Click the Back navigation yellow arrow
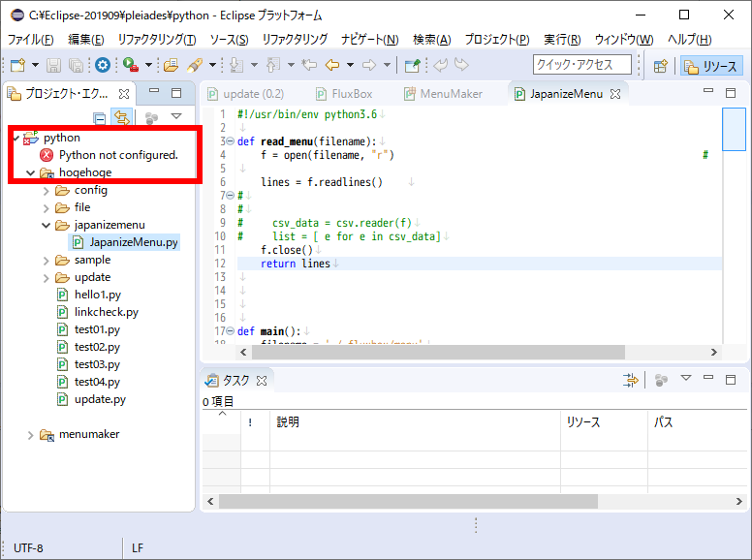 point(332,65)
